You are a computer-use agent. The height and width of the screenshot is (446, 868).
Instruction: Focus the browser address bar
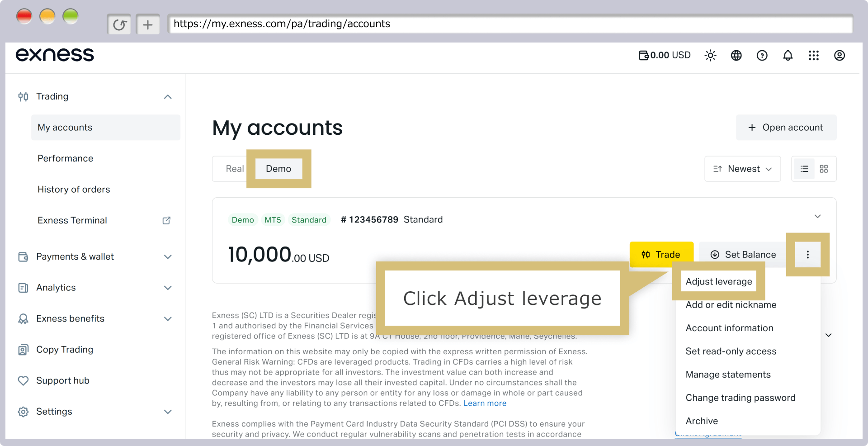pos(510,24)
